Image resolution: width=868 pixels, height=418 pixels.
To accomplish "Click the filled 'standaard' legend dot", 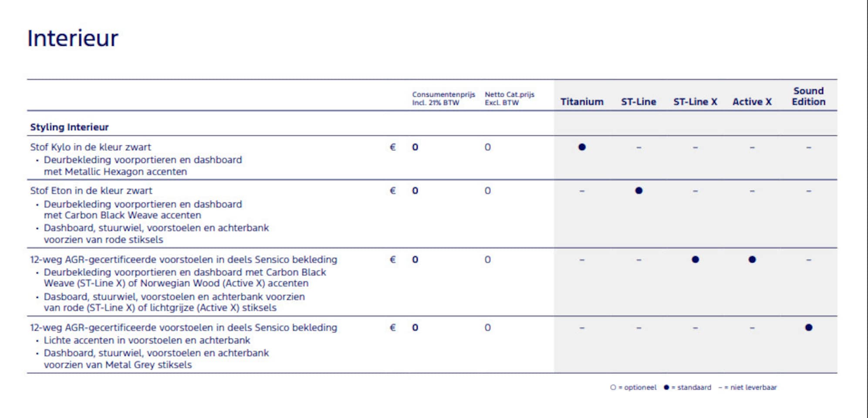I will [666, 388].
